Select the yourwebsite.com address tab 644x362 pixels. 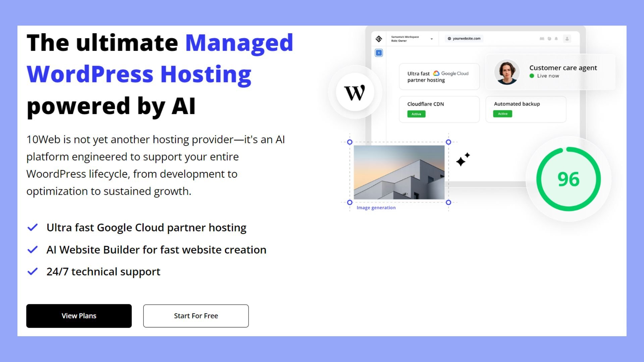click(464, 39)
